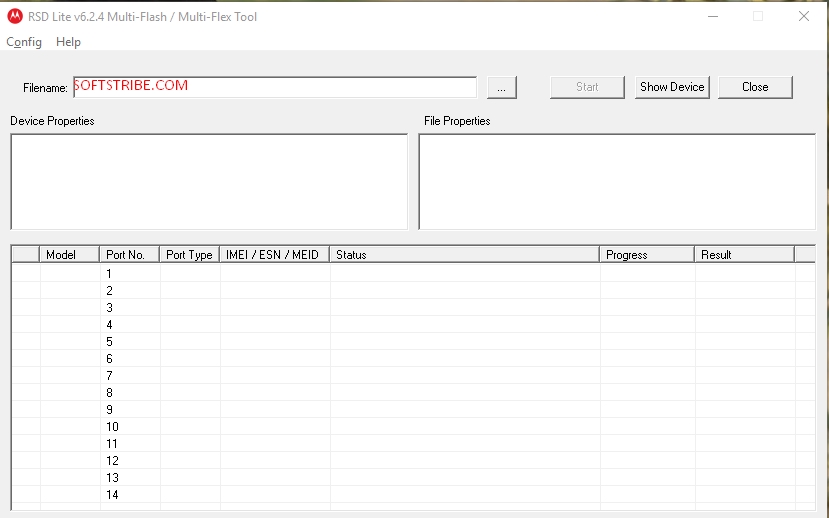Select port number 11 row
Image resolution: width=829 pixels, height=518 pixels.
tap(413, 443)
